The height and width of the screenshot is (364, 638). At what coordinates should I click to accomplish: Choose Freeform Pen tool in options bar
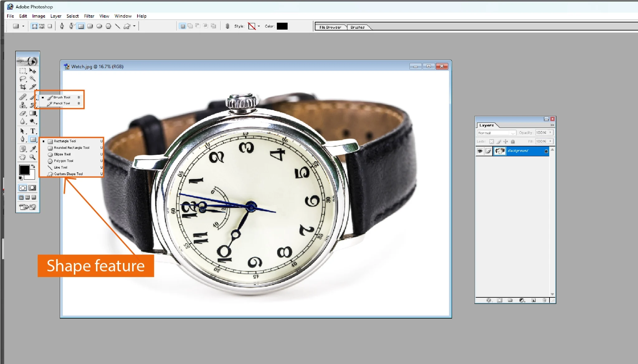[71, 26]
